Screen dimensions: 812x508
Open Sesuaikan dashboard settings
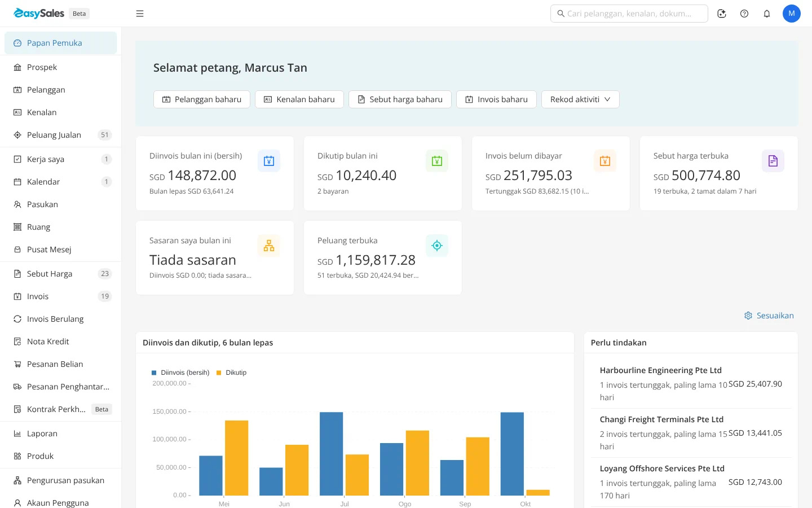click(769, 316)
